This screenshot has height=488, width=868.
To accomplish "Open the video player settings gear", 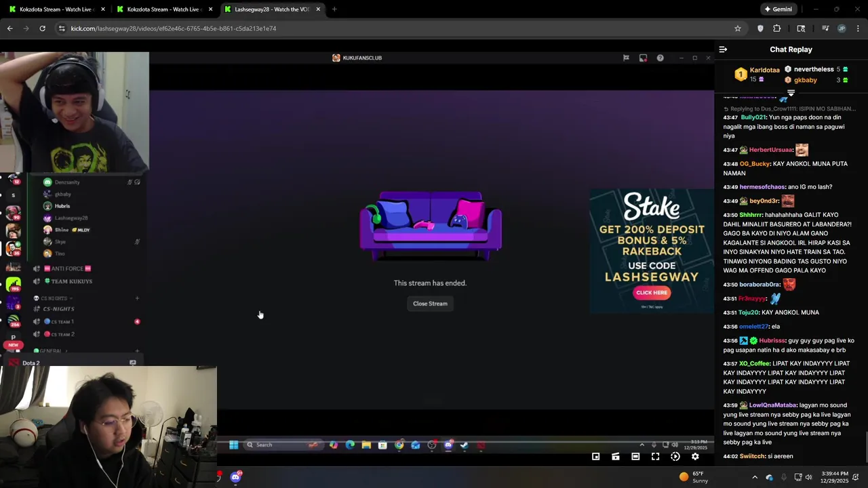I will click(x=695, y=457).
